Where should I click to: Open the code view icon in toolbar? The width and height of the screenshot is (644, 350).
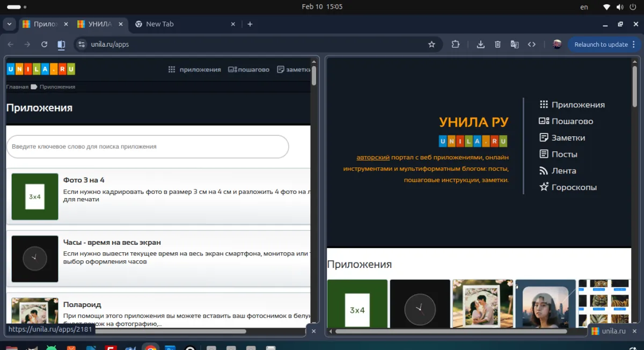(532, 44)
